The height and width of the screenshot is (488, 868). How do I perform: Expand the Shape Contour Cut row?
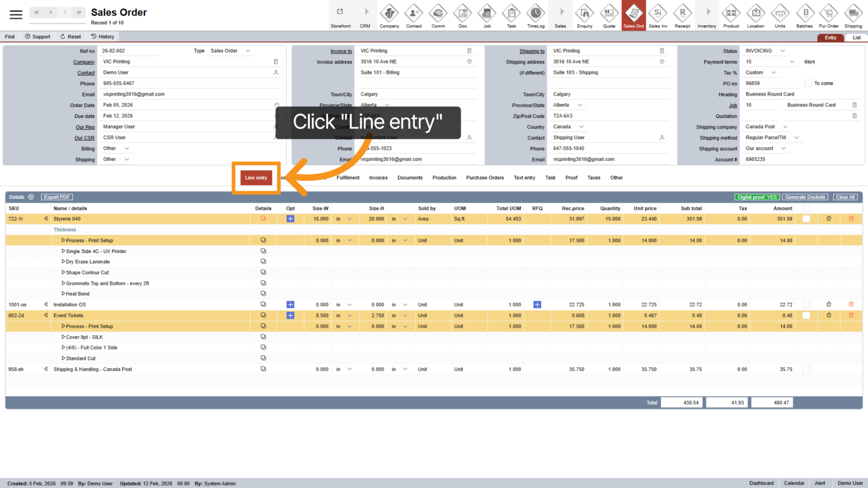tap(63, 273)
